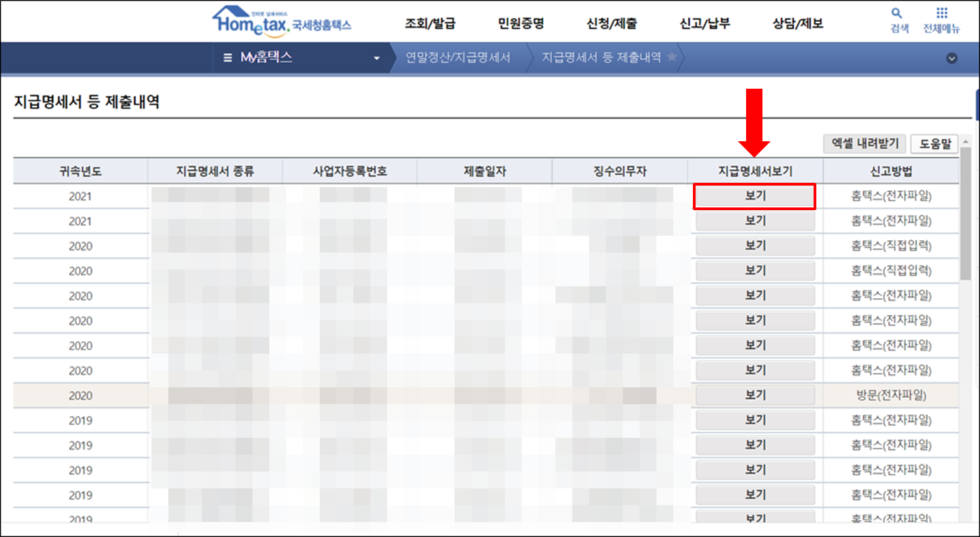Click 보기 in the second 2021 row
The width and height of the screenshot is (980, 537).
(x=755, y=221)
